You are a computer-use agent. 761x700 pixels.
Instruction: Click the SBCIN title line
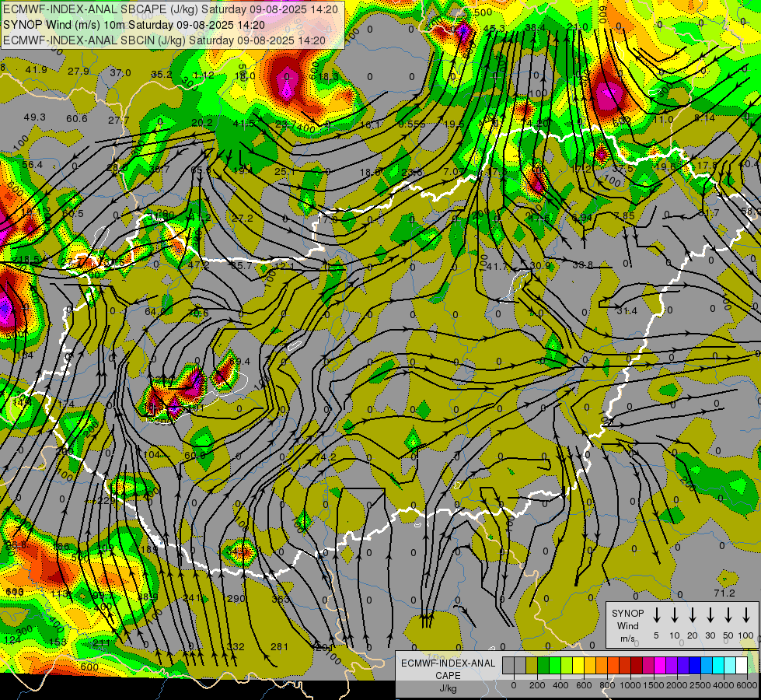pyautogui.click(x=164, y=40)
